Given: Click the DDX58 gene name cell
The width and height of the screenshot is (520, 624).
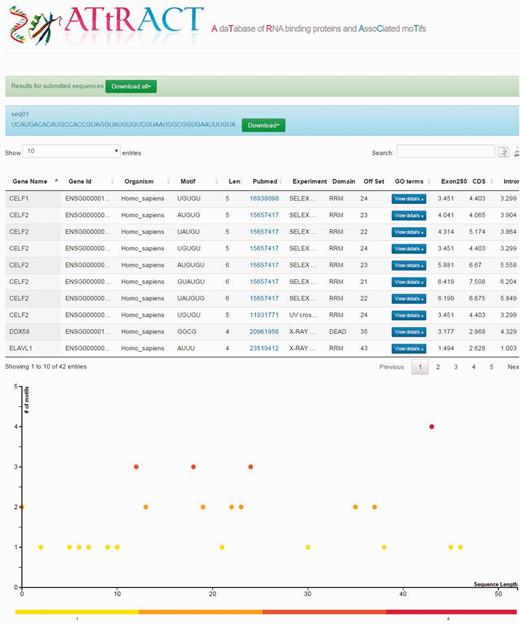Looking at the screenshot, I should tap(19, 332).
